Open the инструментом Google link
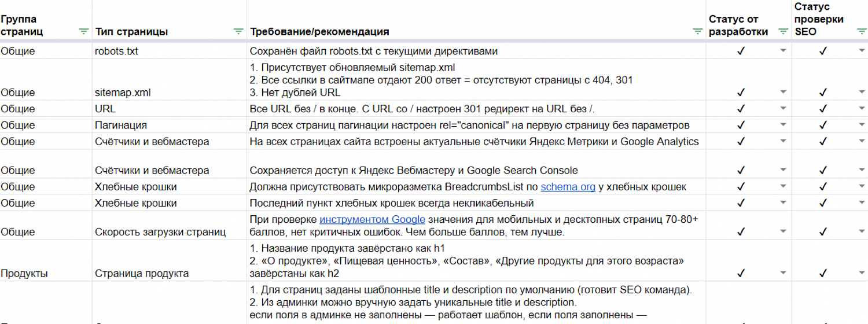The width and height of the screenshot is (868, 324). (373, 219)
